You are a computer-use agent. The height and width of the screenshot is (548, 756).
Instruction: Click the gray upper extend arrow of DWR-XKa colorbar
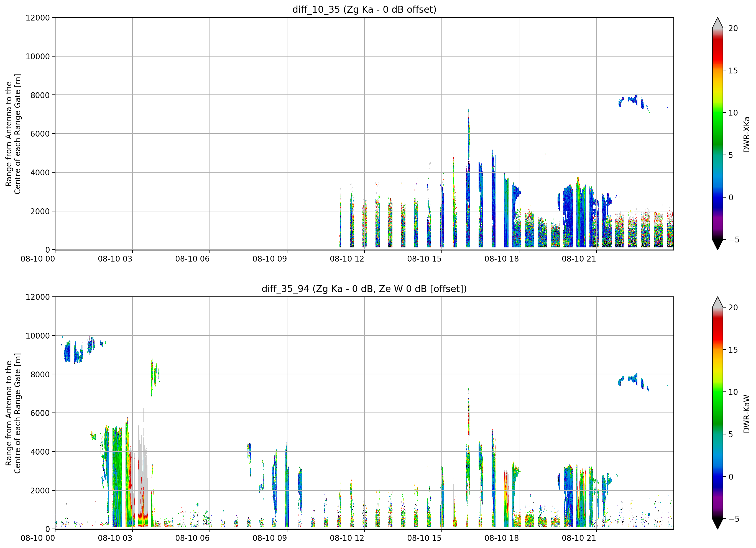[717, 23]
